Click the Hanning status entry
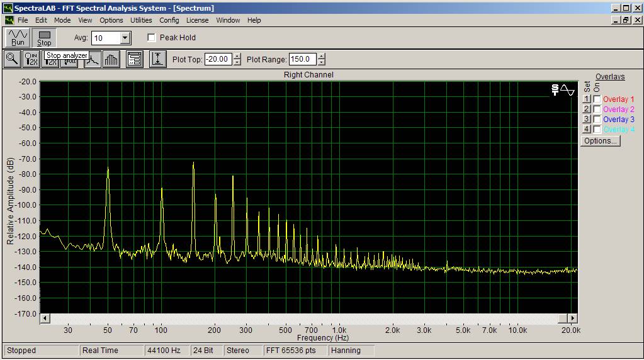This screenshot has height=360, width=644. pyautogui.click(x=351, y=351)
